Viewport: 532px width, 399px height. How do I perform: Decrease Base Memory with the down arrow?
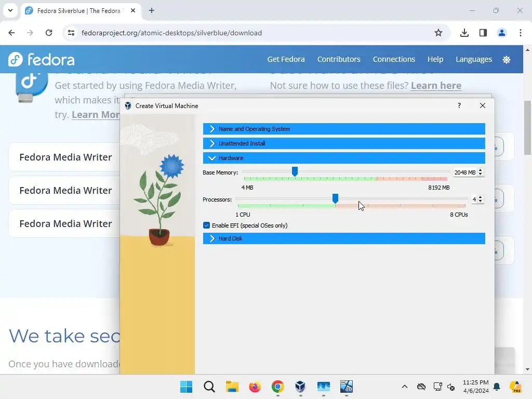coord(480,175)
